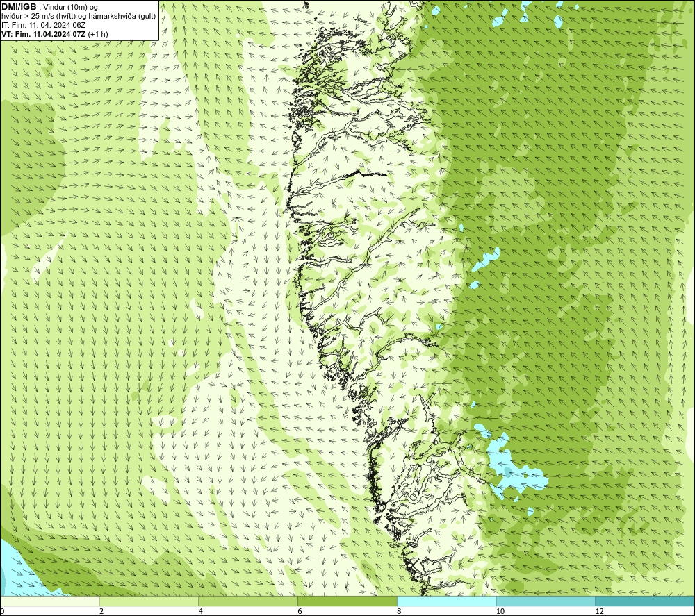Screen dimensions: 695x616
Task: Click the DMI/IGB title text
Action: 19,7
